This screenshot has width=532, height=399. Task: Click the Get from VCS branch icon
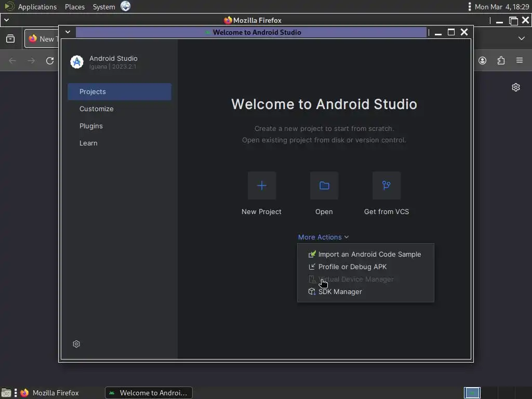386,185
